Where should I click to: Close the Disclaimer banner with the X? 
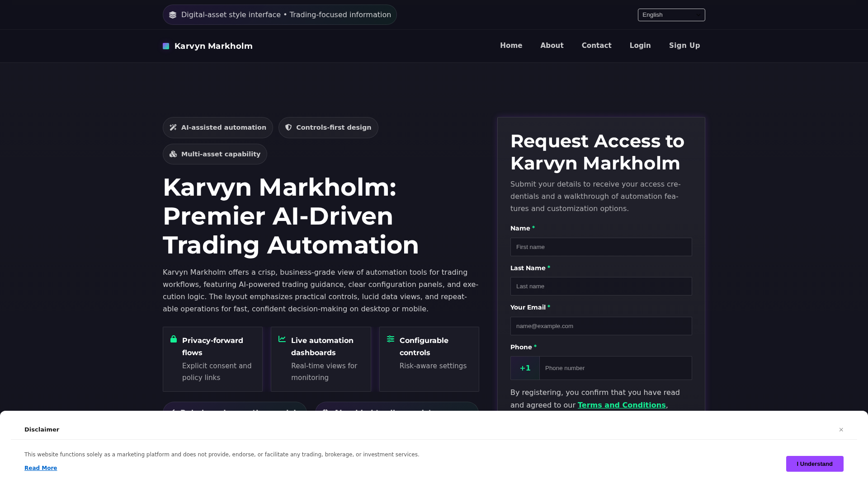click(x=841, y=430)
